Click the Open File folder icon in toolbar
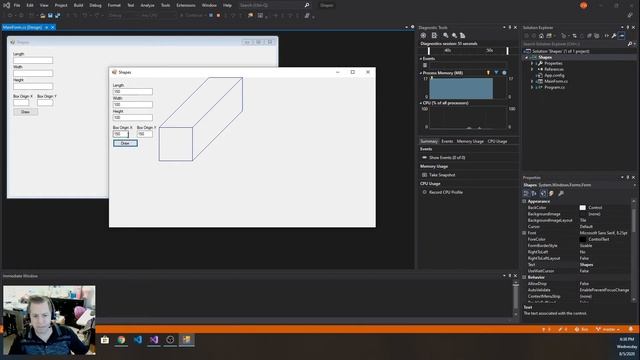This screenshot has width=640, height=360. tap(42, 16)
